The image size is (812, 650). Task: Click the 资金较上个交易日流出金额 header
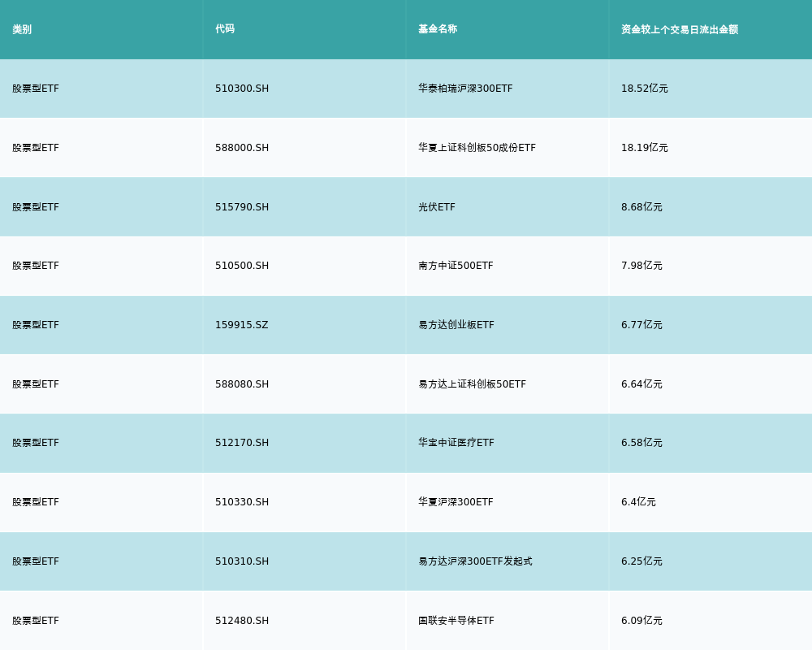pyautogui.click(x=680, y=29)
